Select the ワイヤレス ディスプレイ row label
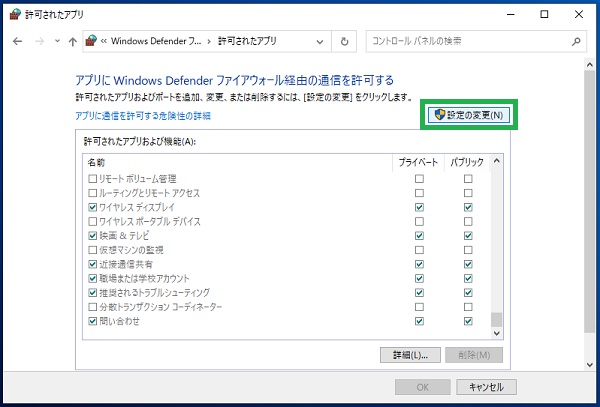This screenshot has height=407, width=600. pos(137,207)
